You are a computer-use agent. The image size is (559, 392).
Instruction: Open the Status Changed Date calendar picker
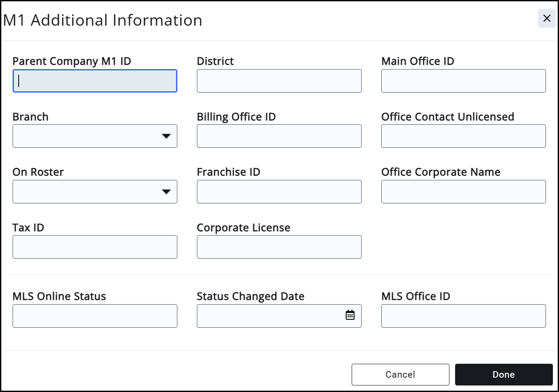350,316
